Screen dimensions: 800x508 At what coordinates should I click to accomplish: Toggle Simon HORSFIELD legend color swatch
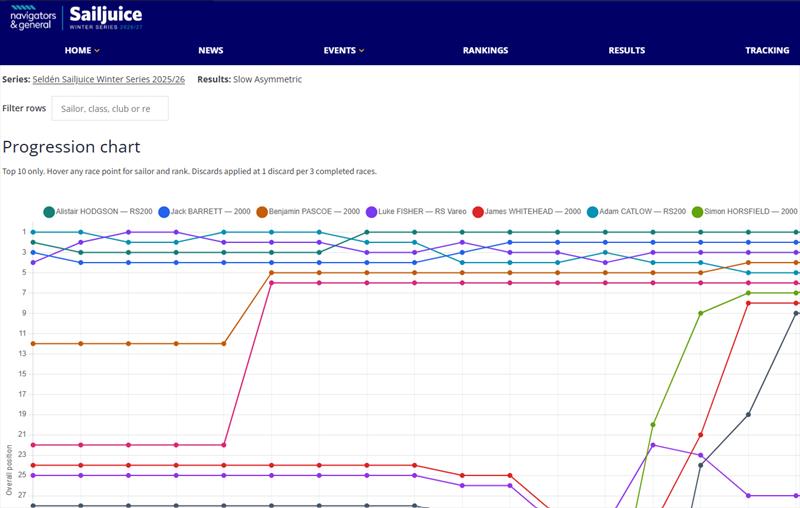(x=697, y=212)
